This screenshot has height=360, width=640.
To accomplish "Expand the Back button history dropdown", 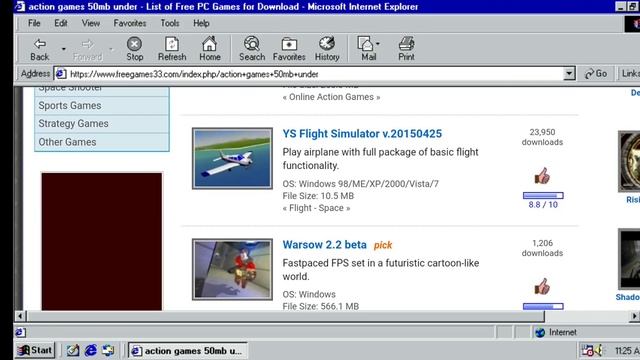I will click(x=64, y=49).
